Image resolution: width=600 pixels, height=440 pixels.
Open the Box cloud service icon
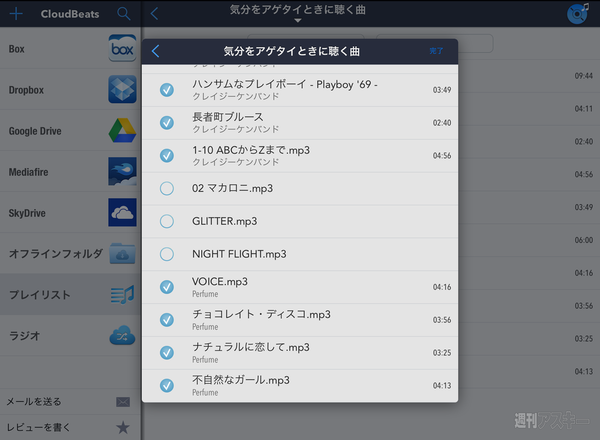coord(122,49)
